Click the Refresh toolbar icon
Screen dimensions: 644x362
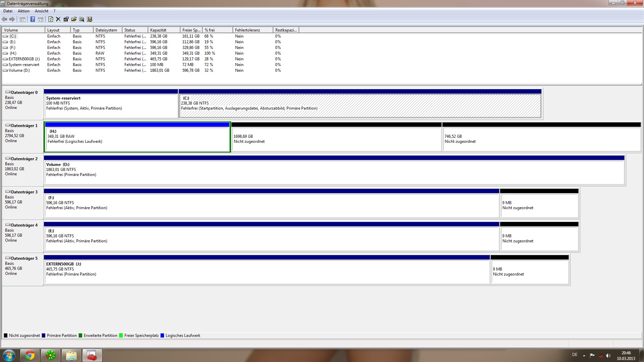[51, 19]
